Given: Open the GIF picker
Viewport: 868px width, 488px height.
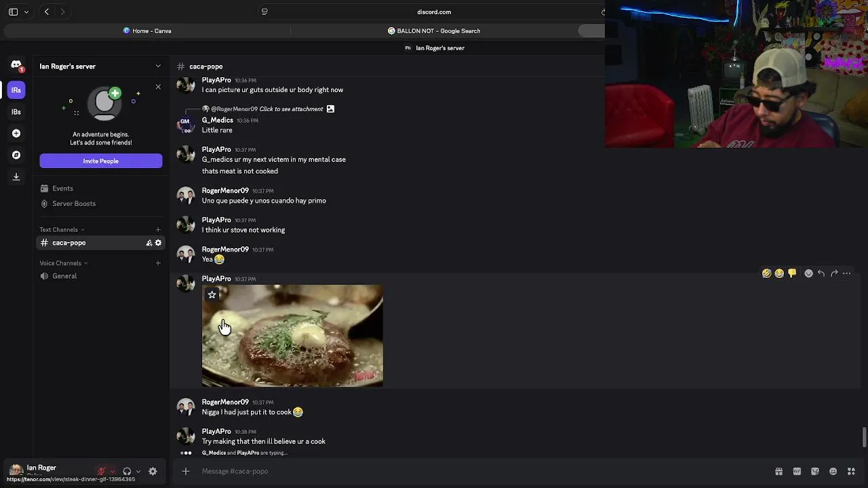Looking at the screenshot, I should click(x=797, y=471).
